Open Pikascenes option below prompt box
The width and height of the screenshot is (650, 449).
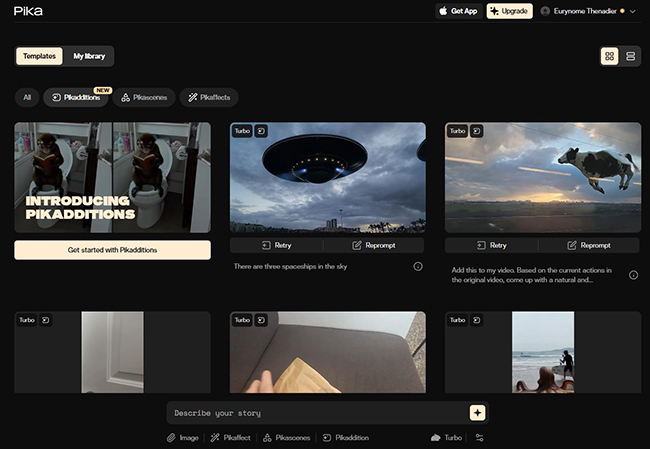(x=287, y=438)
